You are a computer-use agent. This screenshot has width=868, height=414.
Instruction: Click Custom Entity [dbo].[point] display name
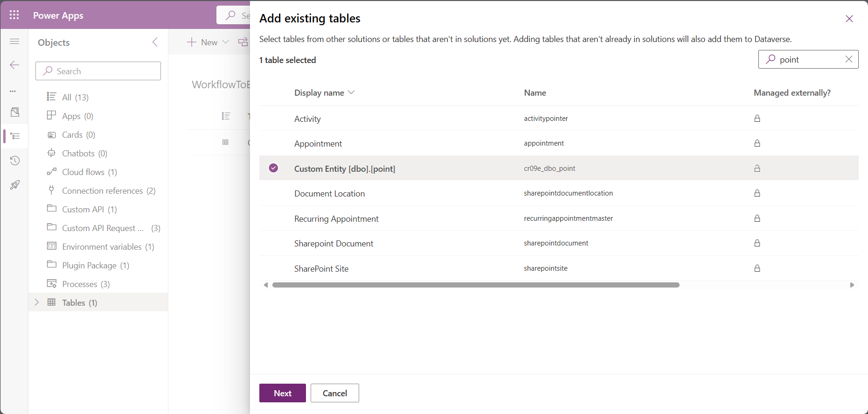[345, 169]
